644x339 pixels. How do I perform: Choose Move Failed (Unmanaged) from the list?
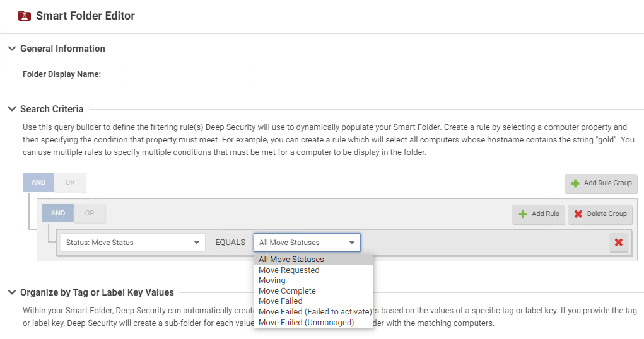(x=306, y=323)
